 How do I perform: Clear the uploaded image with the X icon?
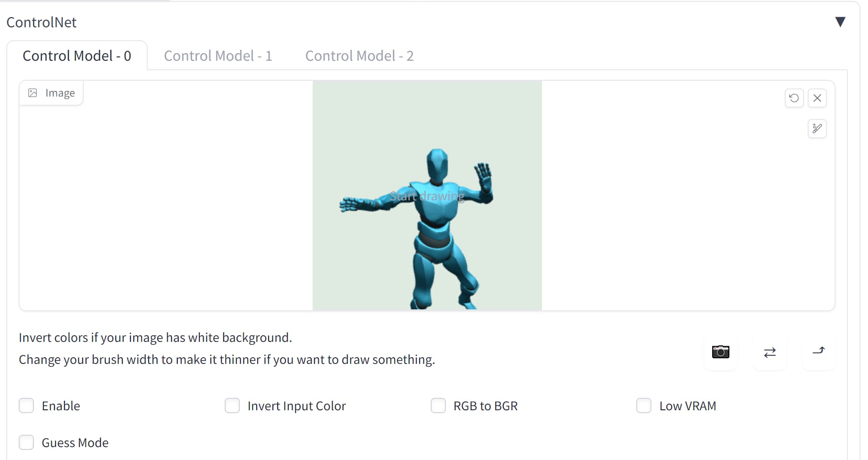point(817,98)
